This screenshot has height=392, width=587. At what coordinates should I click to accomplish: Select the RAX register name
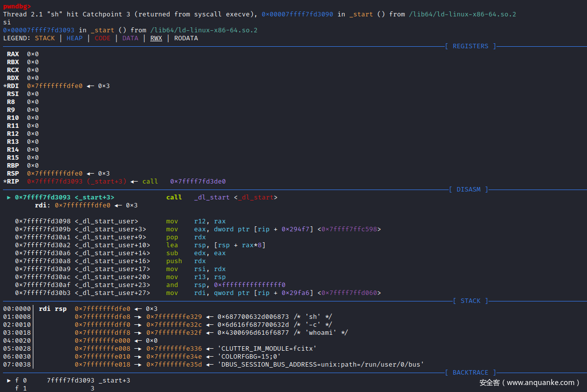click(13, 54)
